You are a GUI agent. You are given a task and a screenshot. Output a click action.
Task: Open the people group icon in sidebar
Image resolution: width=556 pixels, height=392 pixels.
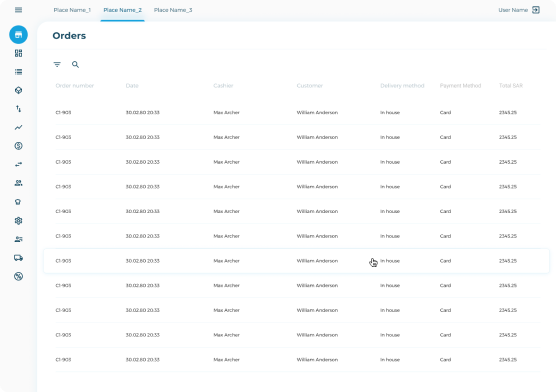(18, 183)
